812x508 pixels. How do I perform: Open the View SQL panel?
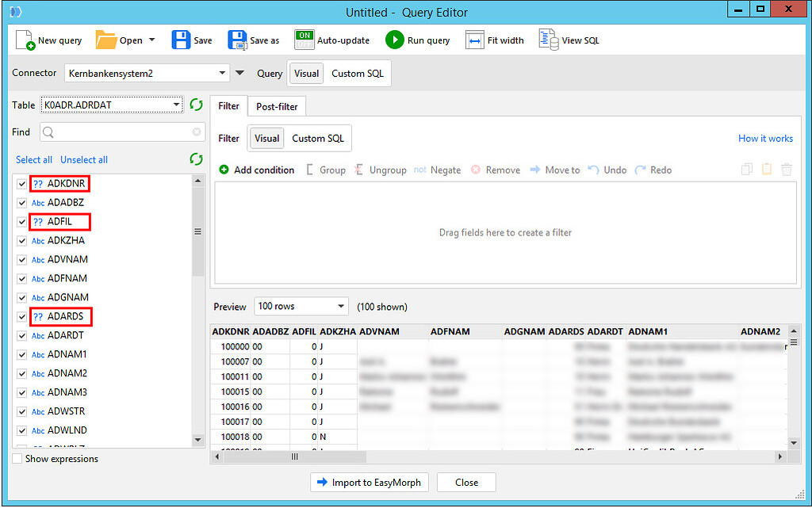click(569, 40)
